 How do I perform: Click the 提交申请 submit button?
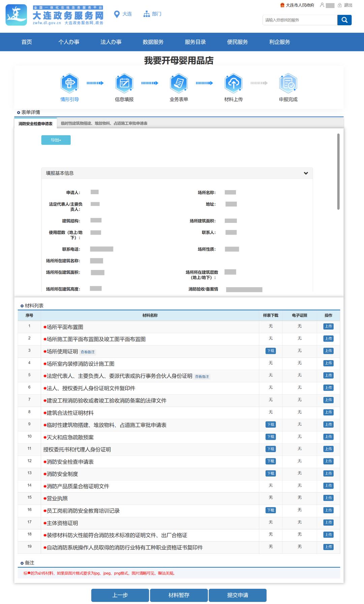(x=238, y=595)
